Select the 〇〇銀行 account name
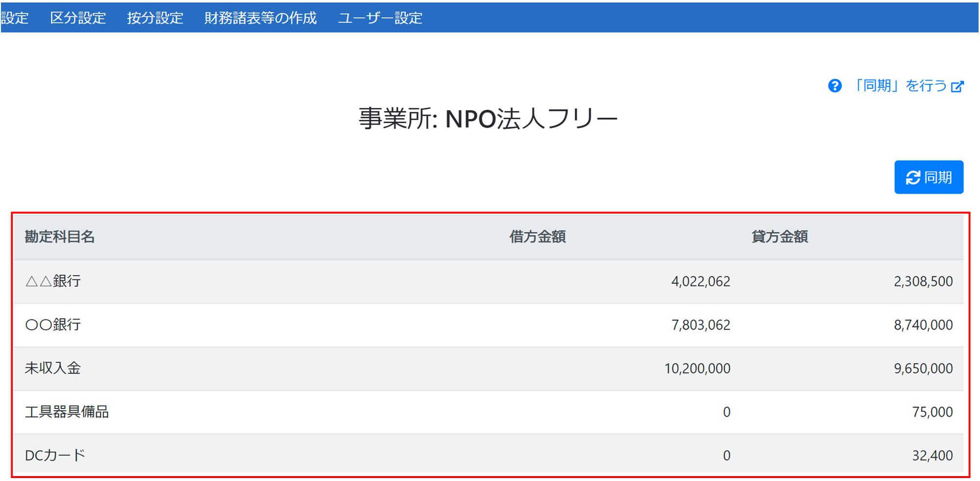Image resolution: width=980 pixels, height=481 pixels. [53, 325]
